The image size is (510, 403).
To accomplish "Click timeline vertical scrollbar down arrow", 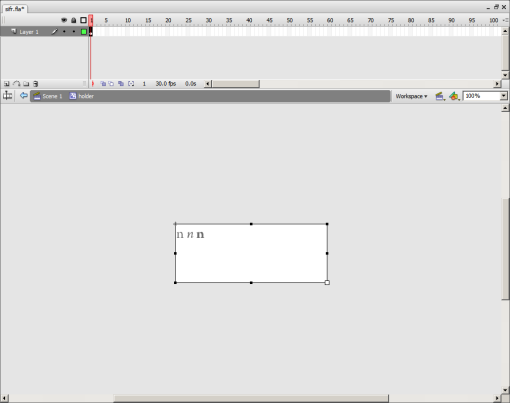I will (x=505, y=75).
